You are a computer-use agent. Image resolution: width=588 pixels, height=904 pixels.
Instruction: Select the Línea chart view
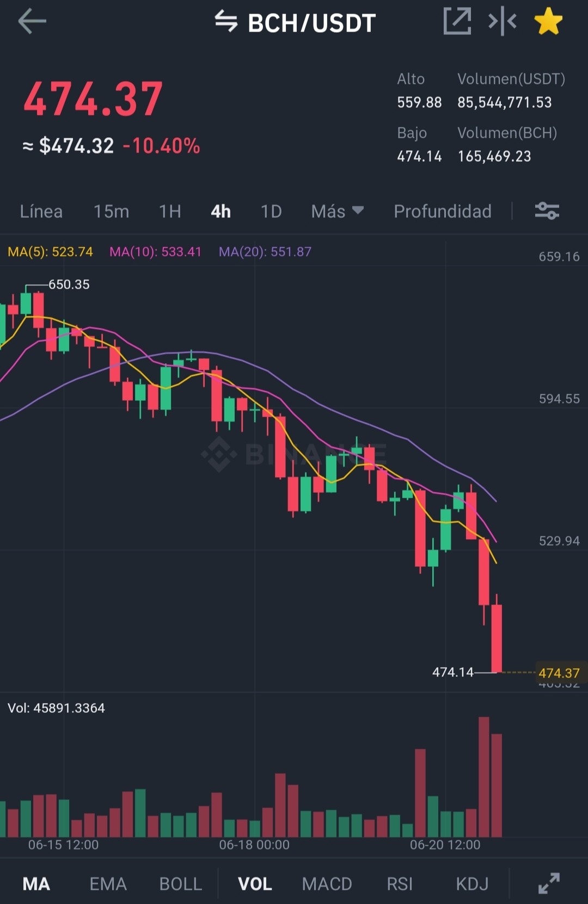pos(41,211)
